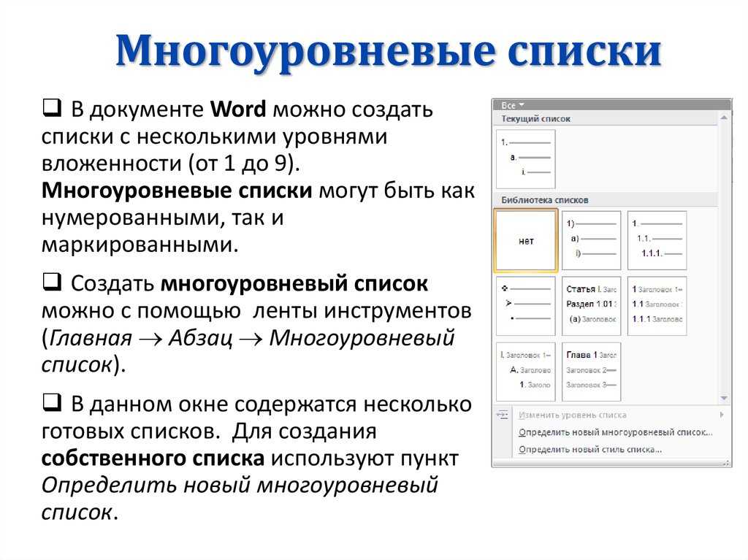Click the italic text 'Абзац'

point(200,338)
